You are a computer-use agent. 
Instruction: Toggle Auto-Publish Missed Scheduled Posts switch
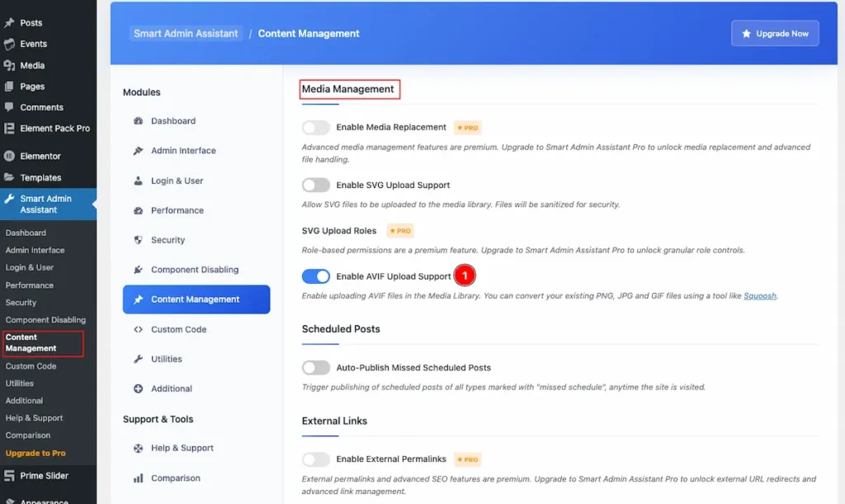tap(316, 368)
